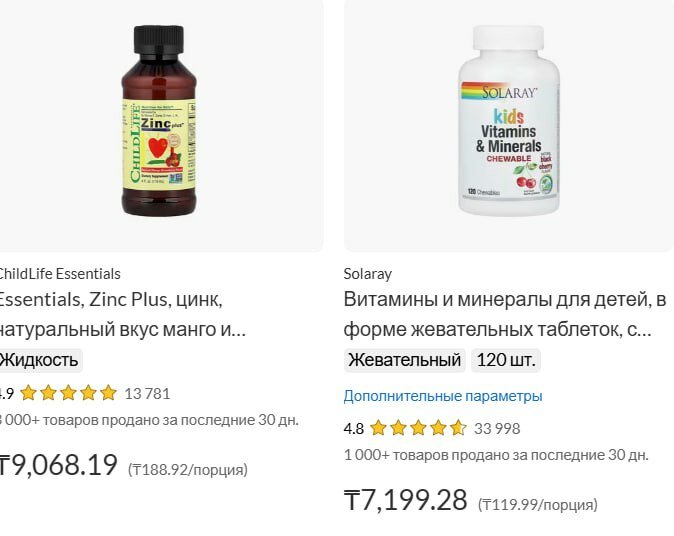
Task: Click first star of Solaray rating
Action: pos(378,428)
